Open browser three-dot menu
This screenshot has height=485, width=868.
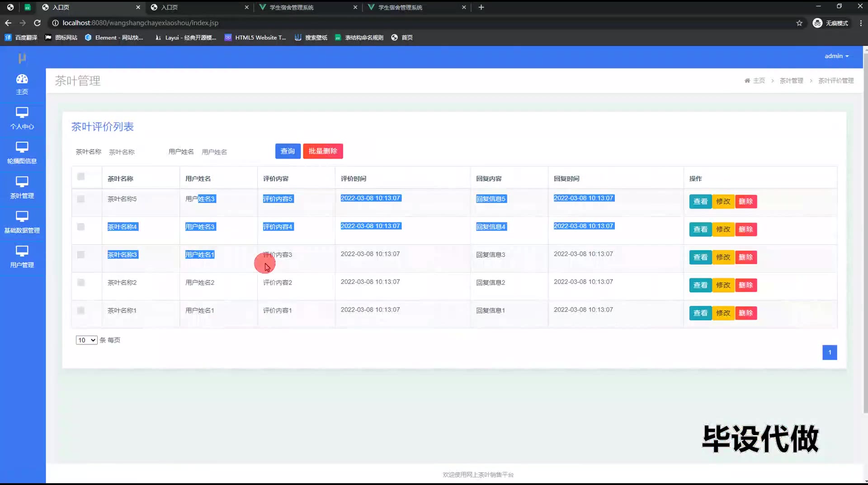(861, 23)
